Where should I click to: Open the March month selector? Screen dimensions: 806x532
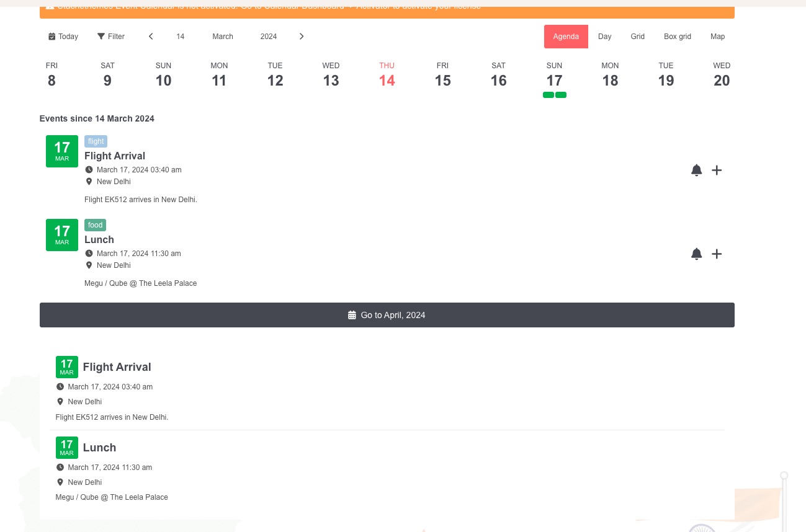point(223,37)
